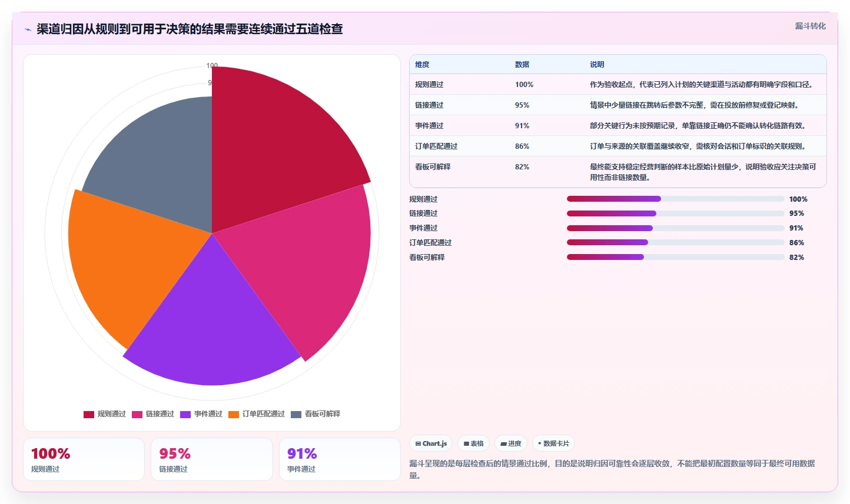Click the 82% value in table
The height and width of the screenshot is (504, 850).
[522, 167]
